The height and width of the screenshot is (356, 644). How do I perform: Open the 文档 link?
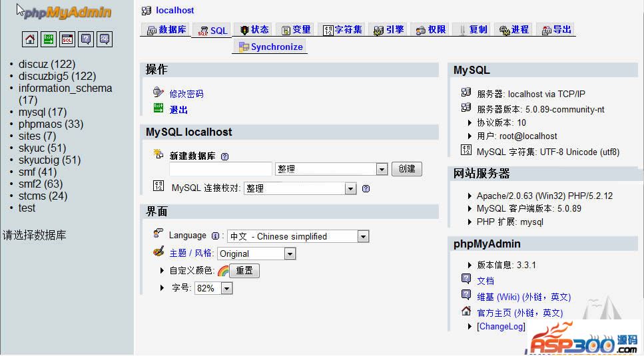tap(485, 281)
